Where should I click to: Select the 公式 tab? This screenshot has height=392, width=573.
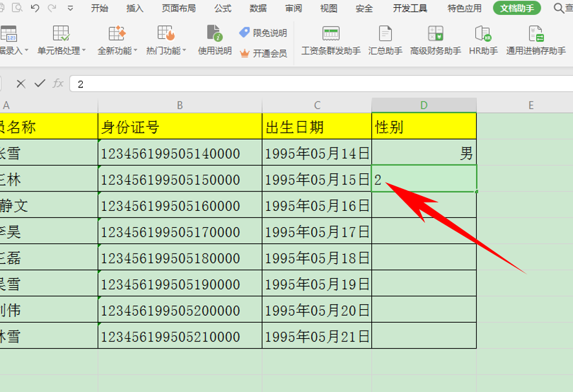pos(223,8)
